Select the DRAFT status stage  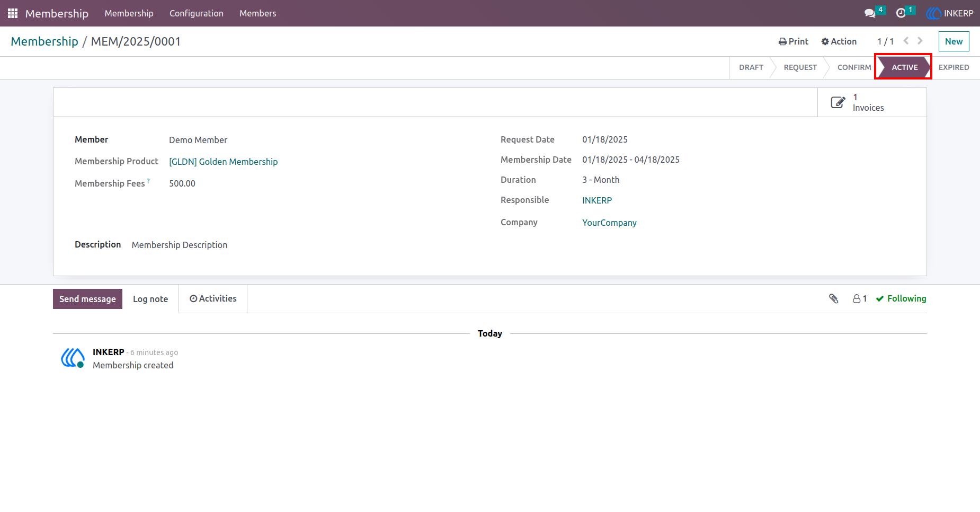coord(751,67)
